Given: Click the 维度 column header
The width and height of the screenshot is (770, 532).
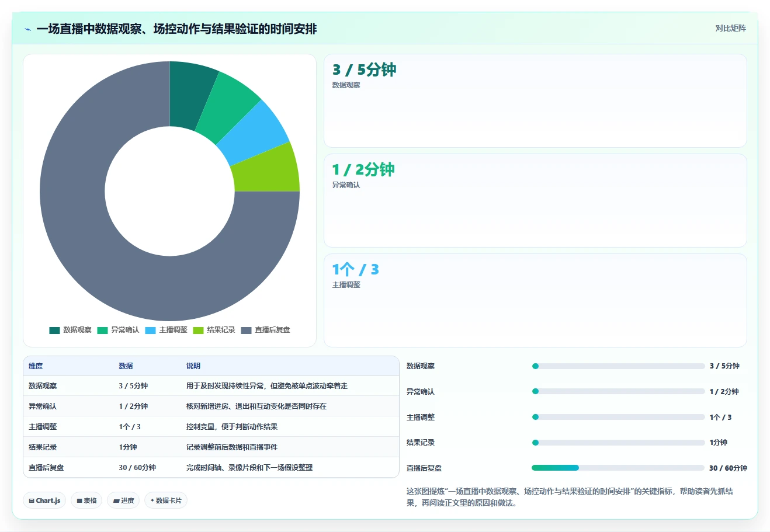Looking at the screenshot, I should 36,366.
